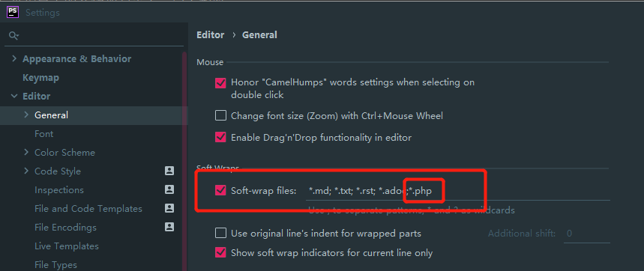Enable Use original line's indent for wrapped parts
644x271 pixels.
[x=220, y=234]
